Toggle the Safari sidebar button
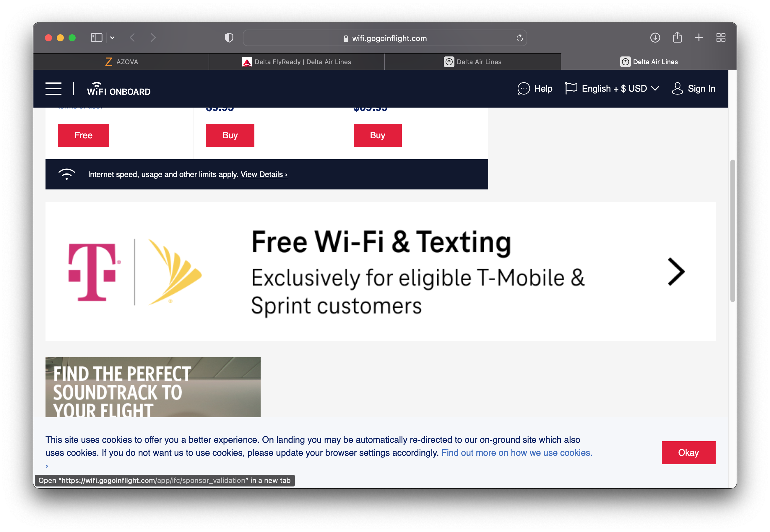Image resolution: width=770 pixels, height=532 pixels. (x=97, y=38)
